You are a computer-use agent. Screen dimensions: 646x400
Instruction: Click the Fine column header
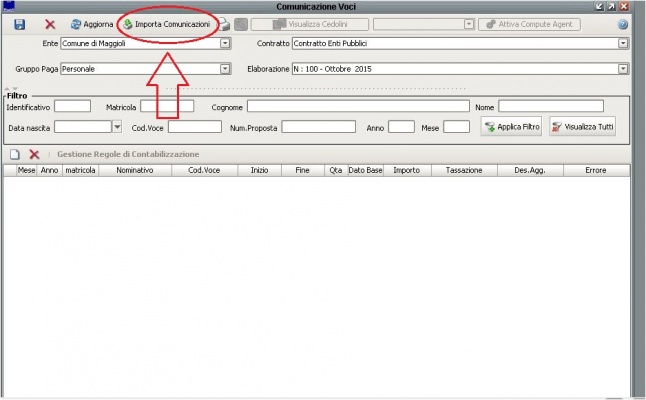302,170
